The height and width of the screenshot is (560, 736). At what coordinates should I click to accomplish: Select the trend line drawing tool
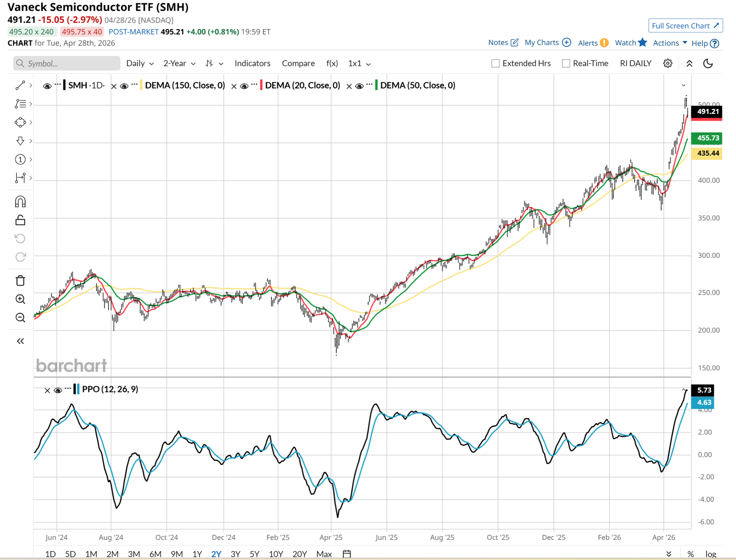coord(20,85)
